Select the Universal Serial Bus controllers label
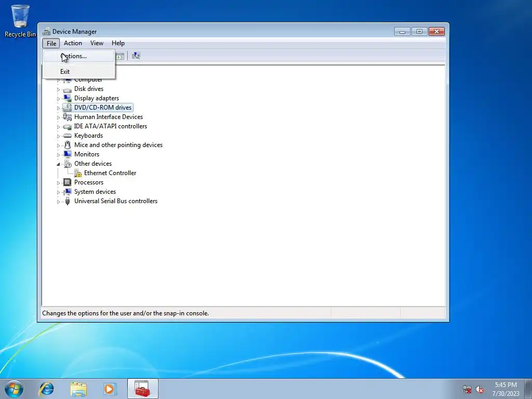Screen dimensions: 532x399 (116, 201)
